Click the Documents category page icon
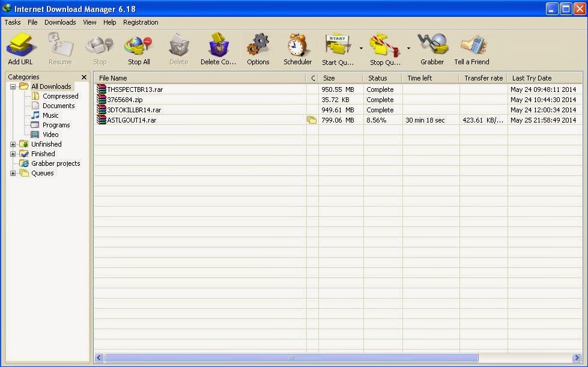 35,106
